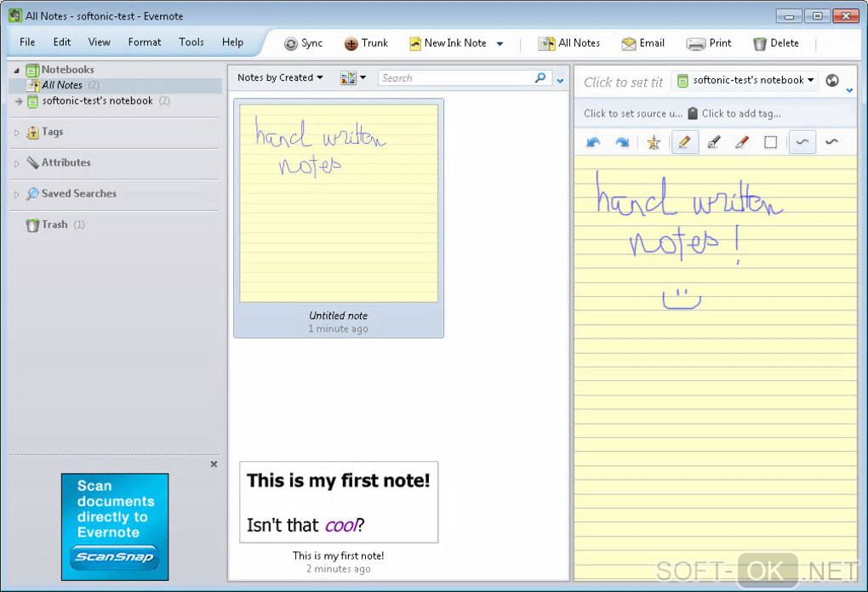Click into the Search notes field
The height and width of the screenshot is (592, 868).
(x=455, y=78)
